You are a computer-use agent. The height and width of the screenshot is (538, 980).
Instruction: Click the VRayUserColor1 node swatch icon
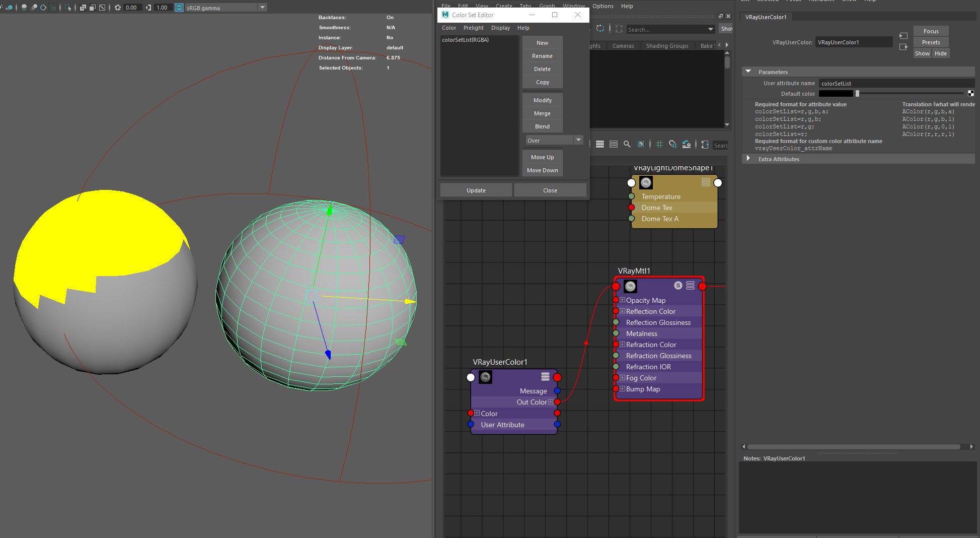tap(485, 377)
